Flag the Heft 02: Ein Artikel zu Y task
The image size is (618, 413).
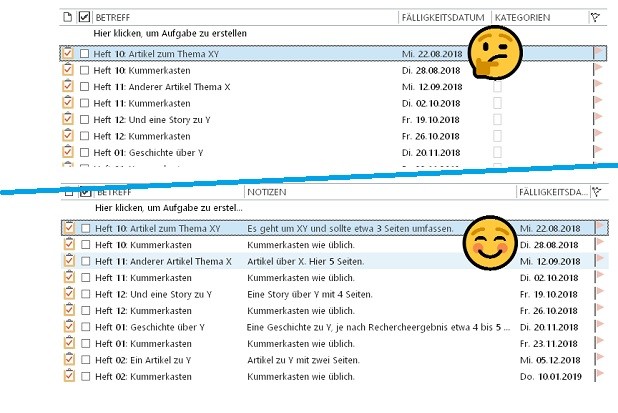pos(600,360)
